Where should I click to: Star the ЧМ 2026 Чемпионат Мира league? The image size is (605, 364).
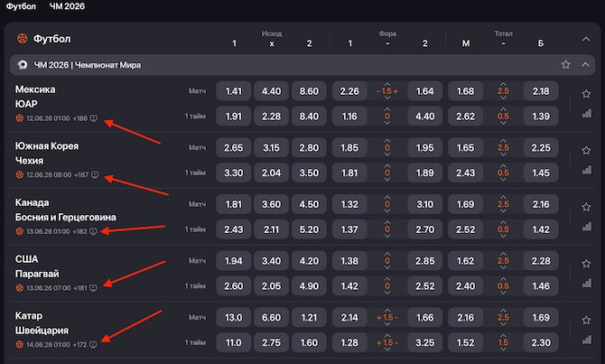pos(565,64)
